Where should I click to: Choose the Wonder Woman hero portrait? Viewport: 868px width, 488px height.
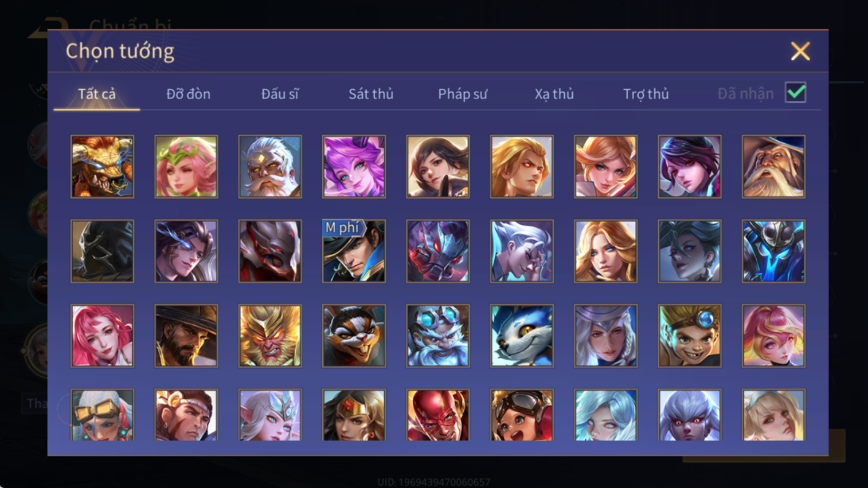[x=354, y=415]
